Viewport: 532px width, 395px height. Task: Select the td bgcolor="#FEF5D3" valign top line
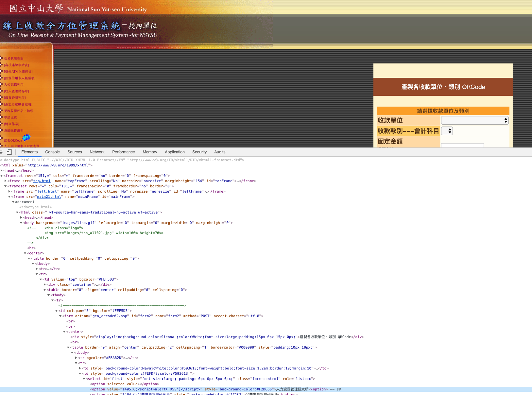[80, 279]
